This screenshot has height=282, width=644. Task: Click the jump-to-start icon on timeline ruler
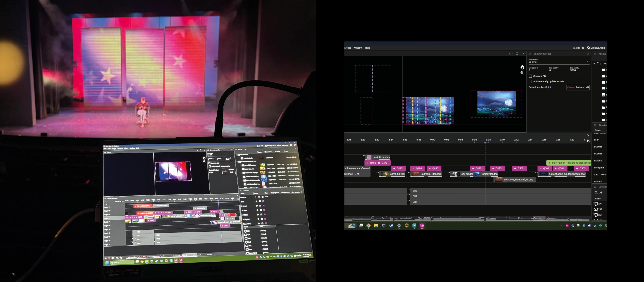pyautogui.click(x=588, y=140)
